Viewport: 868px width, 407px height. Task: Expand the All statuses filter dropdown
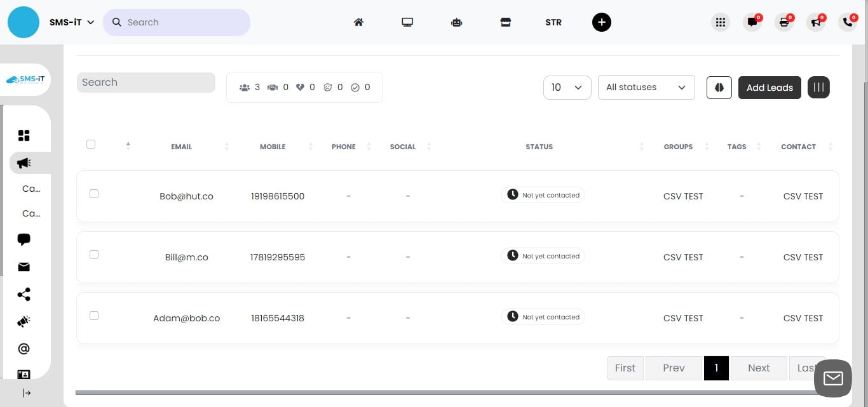click(x=646, y=87)
